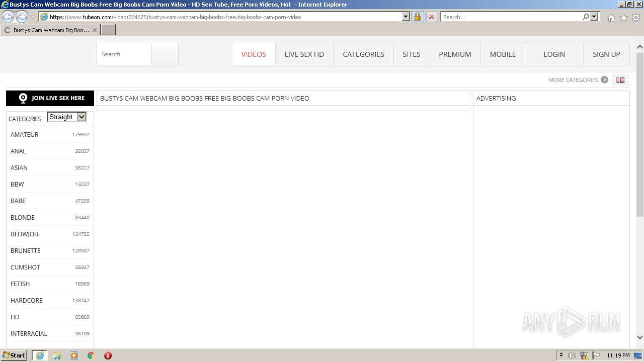Go forward with the browser Forward arrow
Screen dimensions: 644x362
[22, 17]
